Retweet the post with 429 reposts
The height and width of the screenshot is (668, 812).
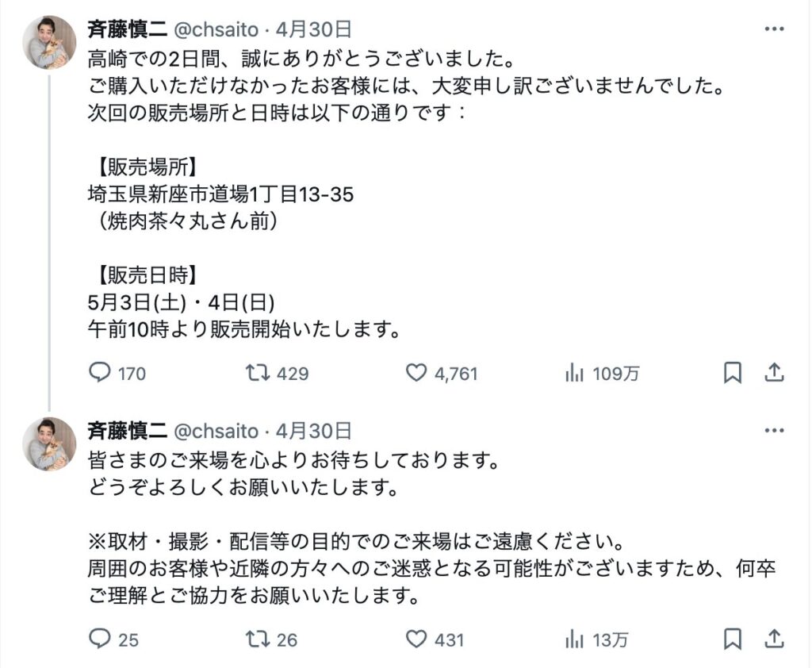point(259,372)
